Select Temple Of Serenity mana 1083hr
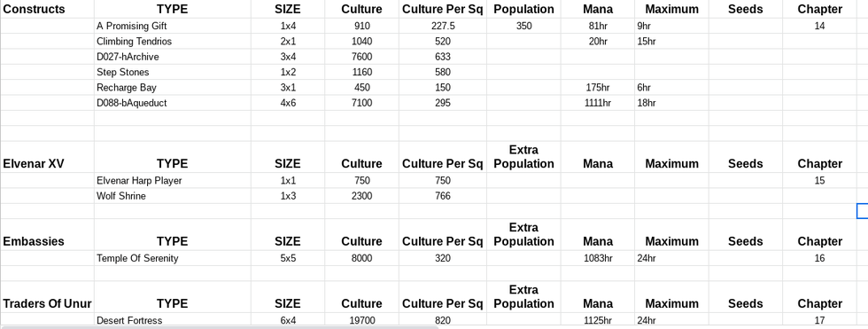The image size is (868, 329). pos(598,258)
